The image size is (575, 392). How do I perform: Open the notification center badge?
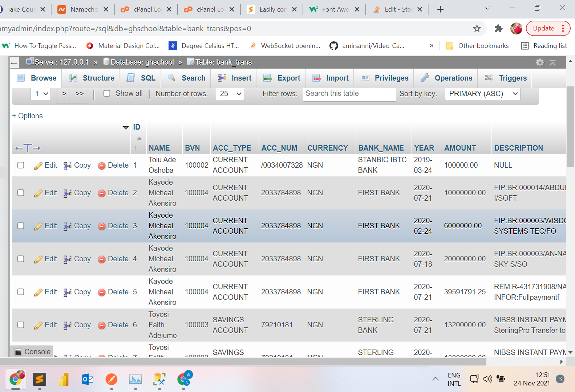(x=560, y=379)
